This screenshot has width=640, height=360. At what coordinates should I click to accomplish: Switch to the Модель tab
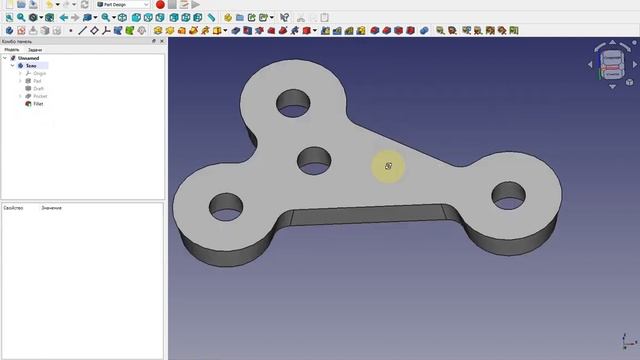tap(12, 50)
